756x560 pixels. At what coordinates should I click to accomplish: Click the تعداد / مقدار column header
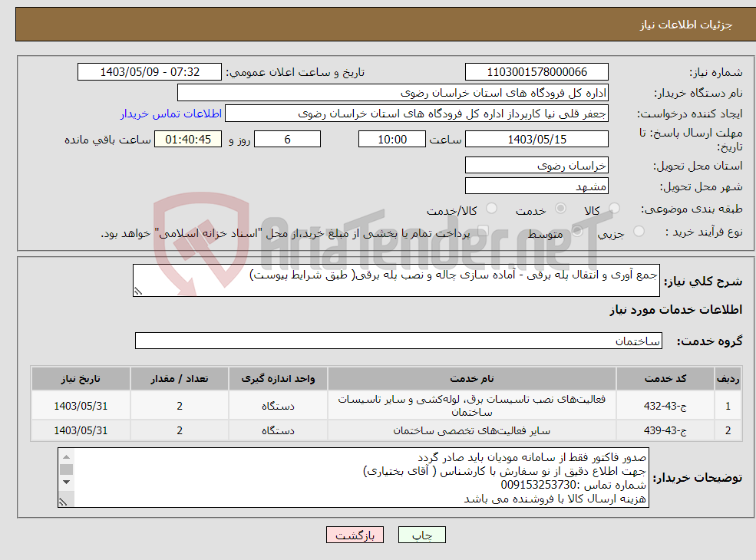[x=180, y=379]
